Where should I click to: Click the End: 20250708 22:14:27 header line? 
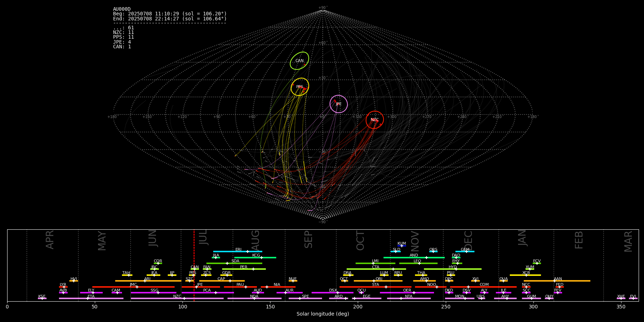[x=170, y=19]
